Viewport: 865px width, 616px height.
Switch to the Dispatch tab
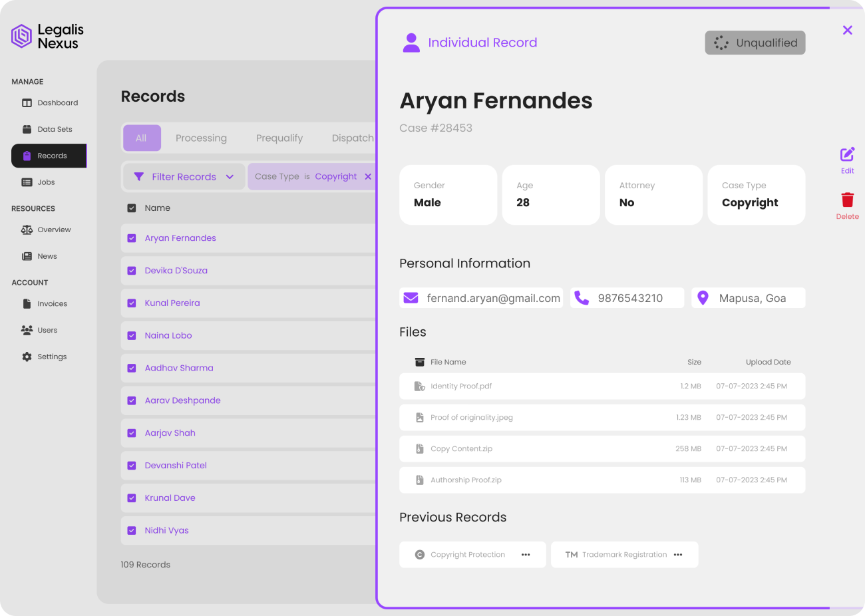click(353, 138)
